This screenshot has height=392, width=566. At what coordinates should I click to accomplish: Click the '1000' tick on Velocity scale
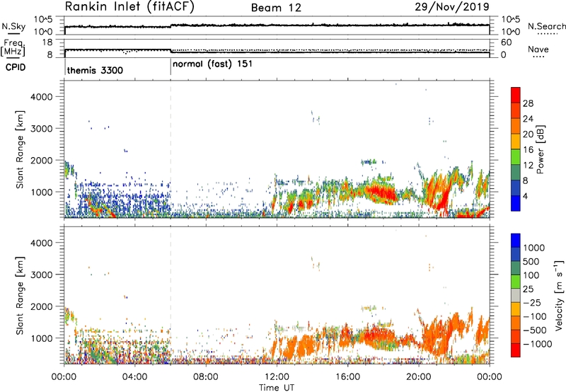(x=534, y=248)
